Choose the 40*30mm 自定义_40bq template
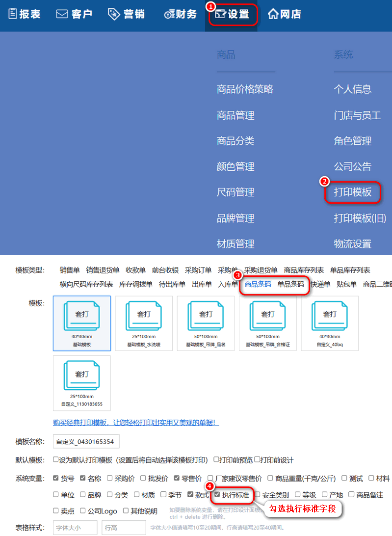 (x=330, y=323)
